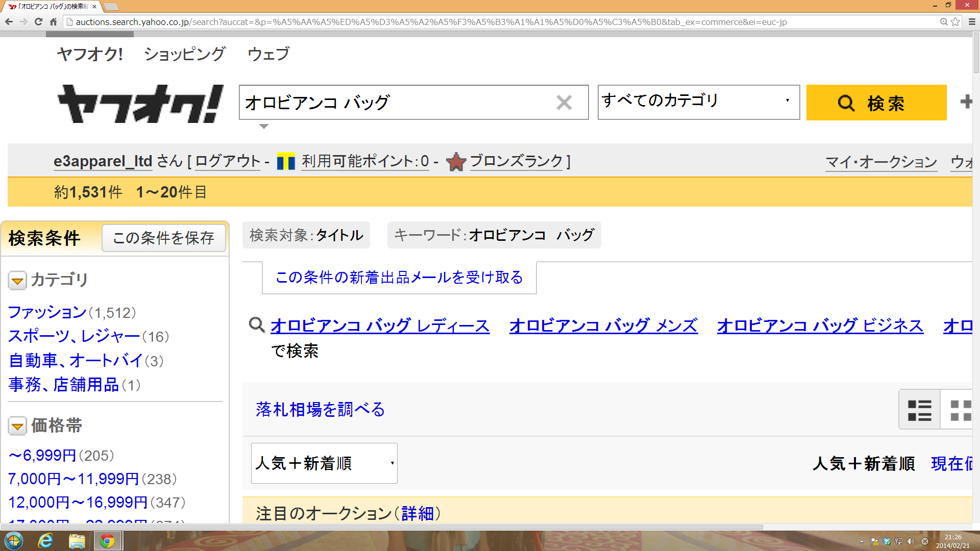Open Windows Start button
The width and height of the screenshot is (980, 551).
pos(14,541)
